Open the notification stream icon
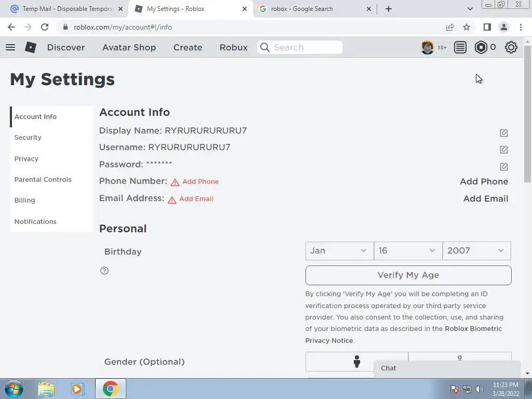 [460, 47]
